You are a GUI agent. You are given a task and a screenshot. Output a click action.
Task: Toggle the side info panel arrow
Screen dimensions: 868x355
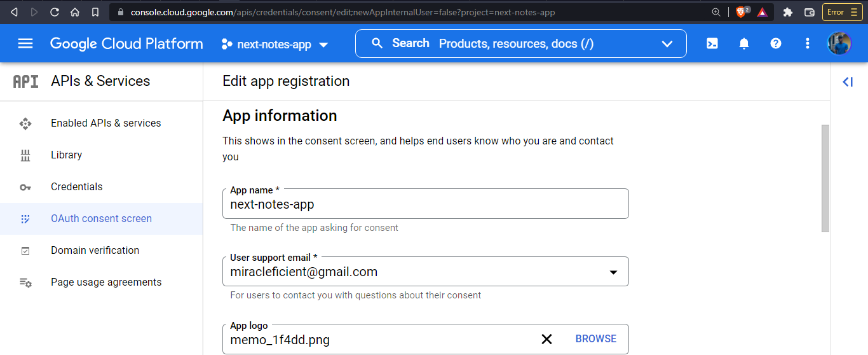(848, 81)
